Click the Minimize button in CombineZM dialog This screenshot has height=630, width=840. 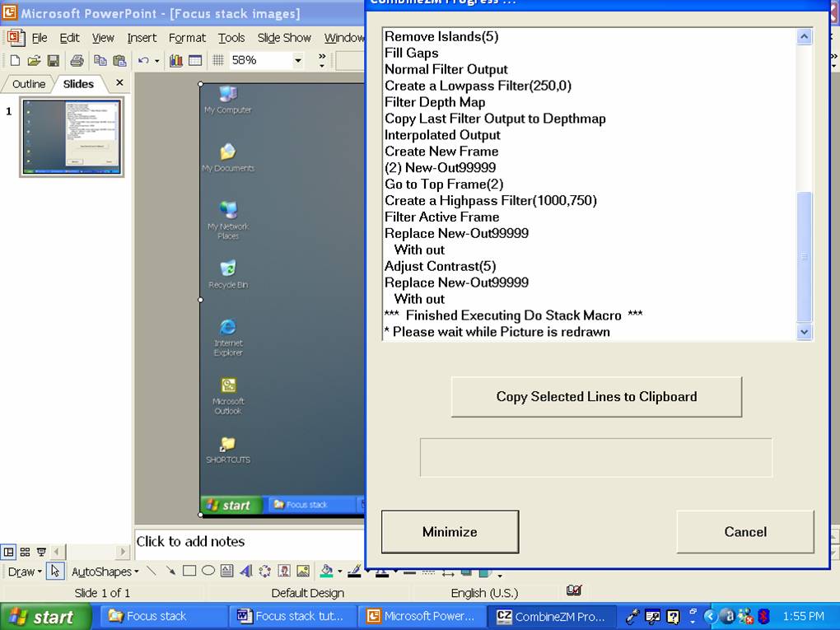(450, 531)
